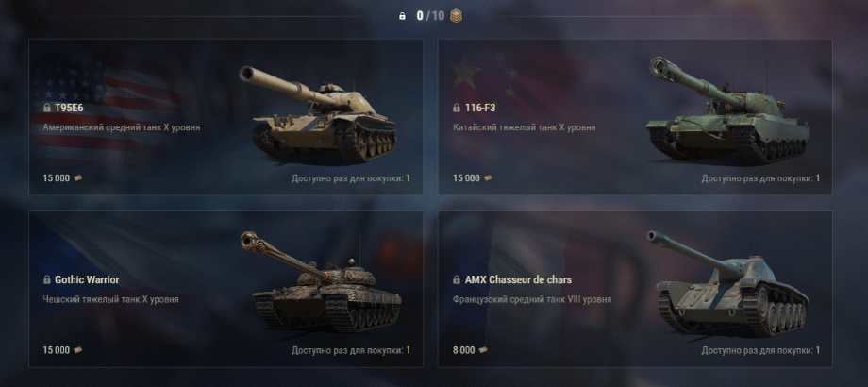Select the T95E6 tank image
The width and height of the screenshot is (868, 387).
318,114
